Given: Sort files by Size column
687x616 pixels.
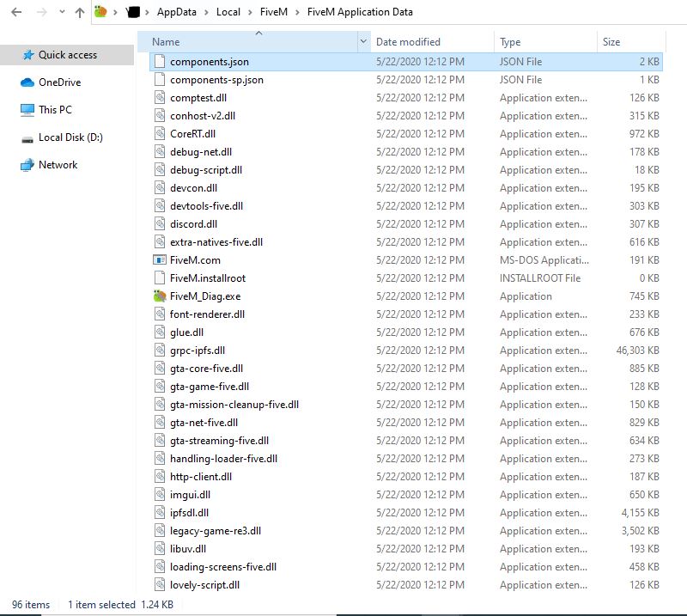Looking at the screenshot, I should click(x=611, y=41).
